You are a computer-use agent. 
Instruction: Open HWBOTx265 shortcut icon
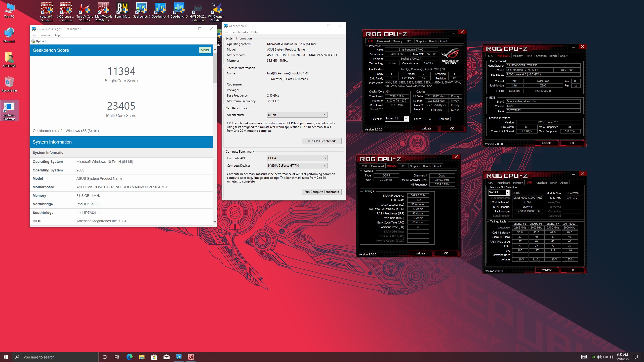198,12
